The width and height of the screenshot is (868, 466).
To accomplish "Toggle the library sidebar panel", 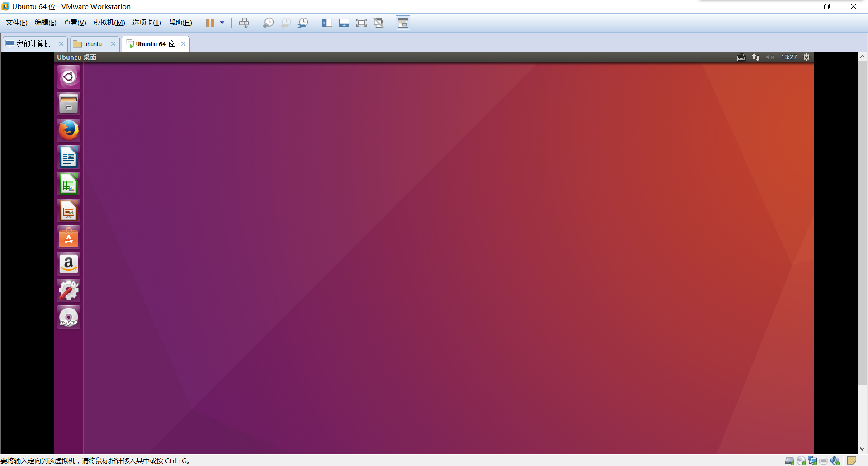I will pos(327,23).
